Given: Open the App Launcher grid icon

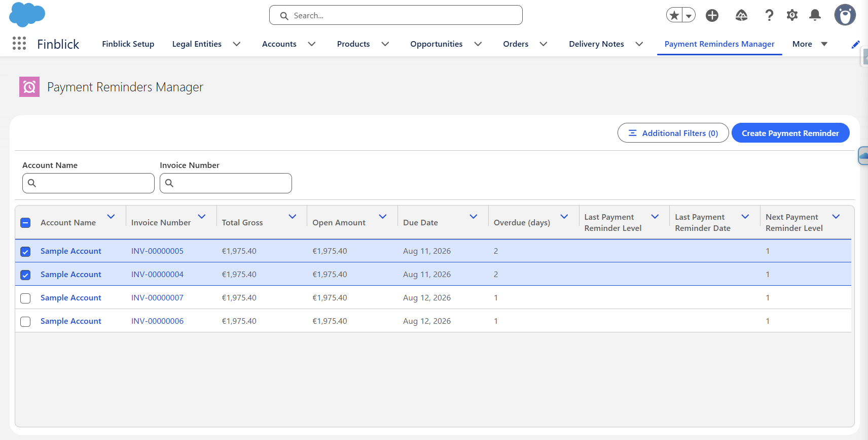Looking at the screenshot, I should click(x=19, y=43).
